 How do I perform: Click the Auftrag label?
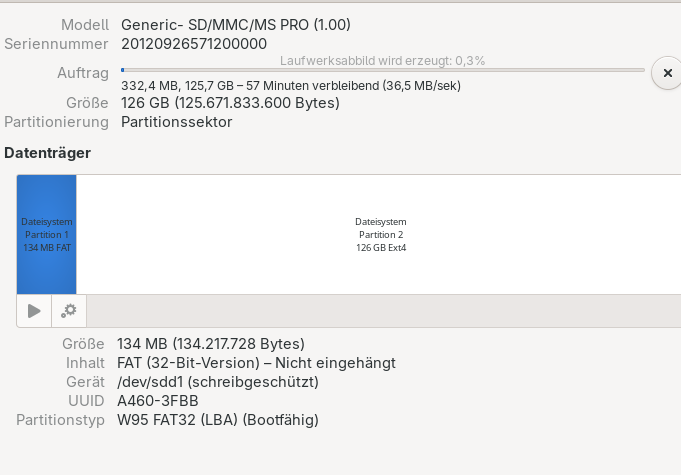[x=82, y=74]
